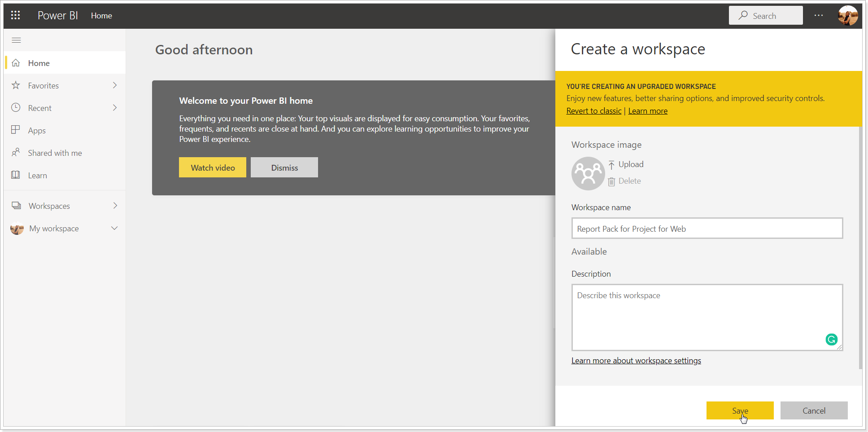Click the Create a workspace panel scrollbar
The image size is (868, 432).
pyautogui.click(x=860, y=247)
